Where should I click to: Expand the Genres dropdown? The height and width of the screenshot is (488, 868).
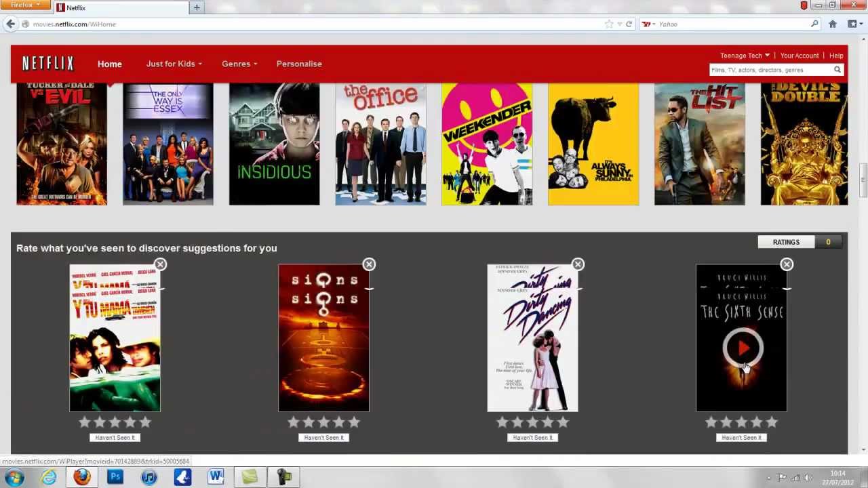click(239, 64)
